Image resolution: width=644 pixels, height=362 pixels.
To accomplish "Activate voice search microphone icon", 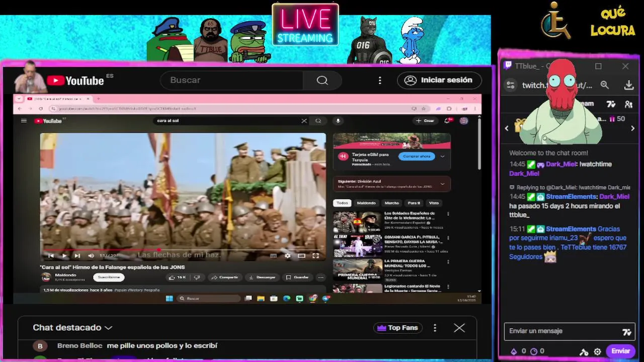I will click(338, 121).
